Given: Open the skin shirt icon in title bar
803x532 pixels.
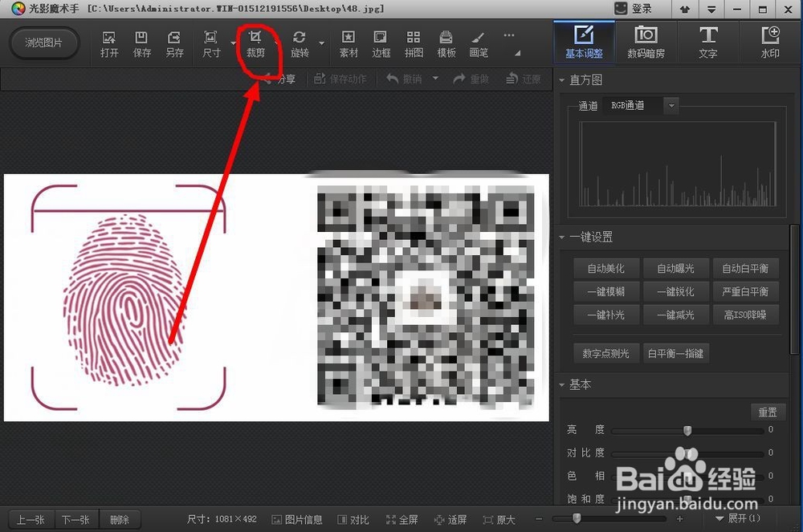Looking at the screenshot, I should click(x=685, y=9).
